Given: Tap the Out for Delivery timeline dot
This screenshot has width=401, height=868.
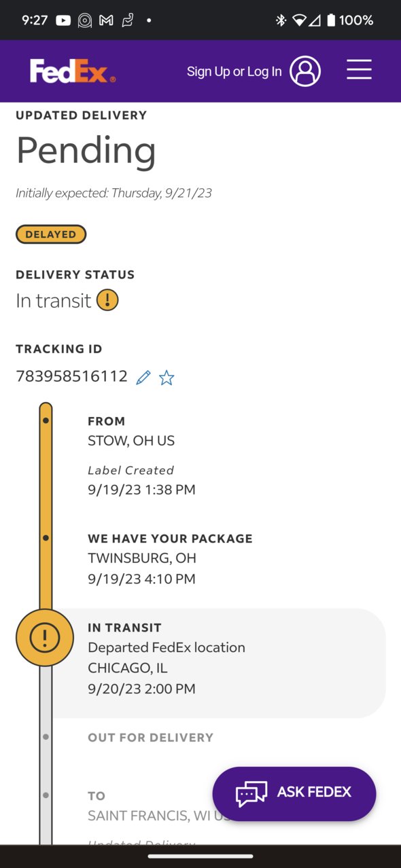Looking at the screenshot, I should (x=46, y=737).
